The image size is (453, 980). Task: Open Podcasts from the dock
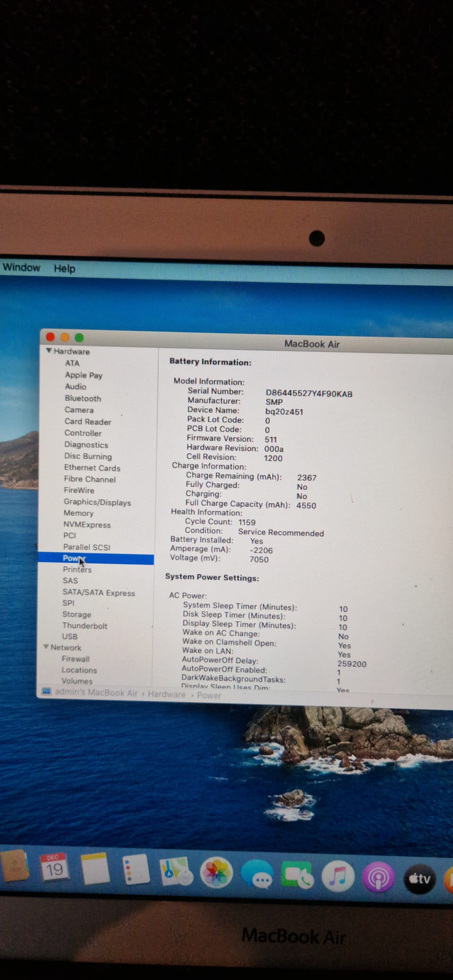point(378,878)
